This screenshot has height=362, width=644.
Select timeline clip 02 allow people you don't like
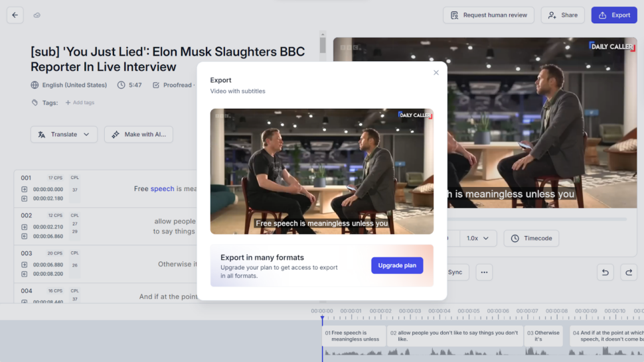click(x=455, y=335)
